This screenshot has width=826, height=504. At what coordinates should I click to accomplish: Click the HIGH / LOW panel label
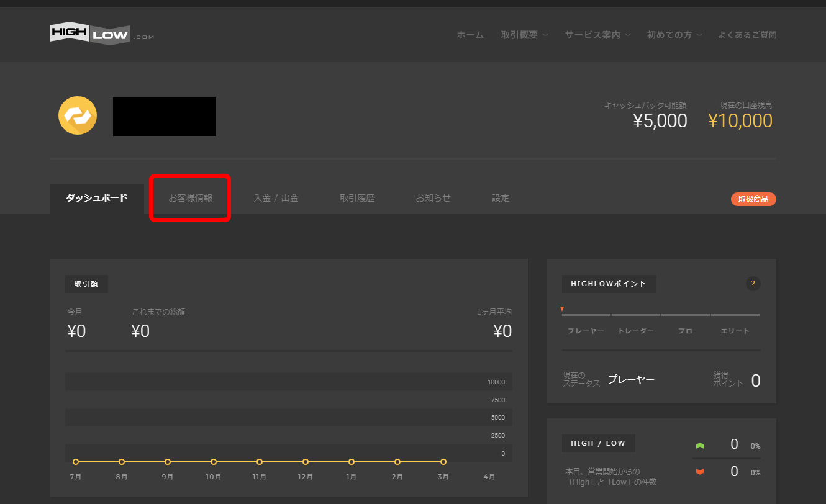[x=599, y=443]
